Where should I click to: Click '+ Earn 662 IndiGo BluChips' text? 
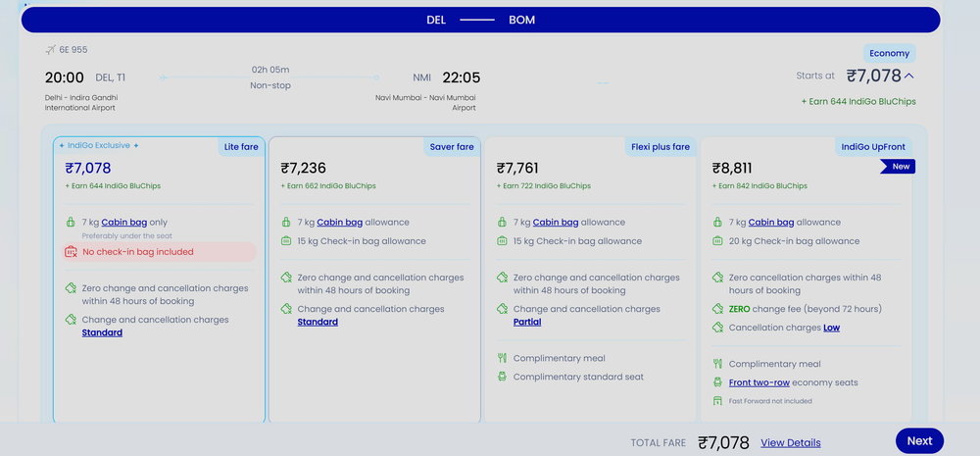point(328,186)
